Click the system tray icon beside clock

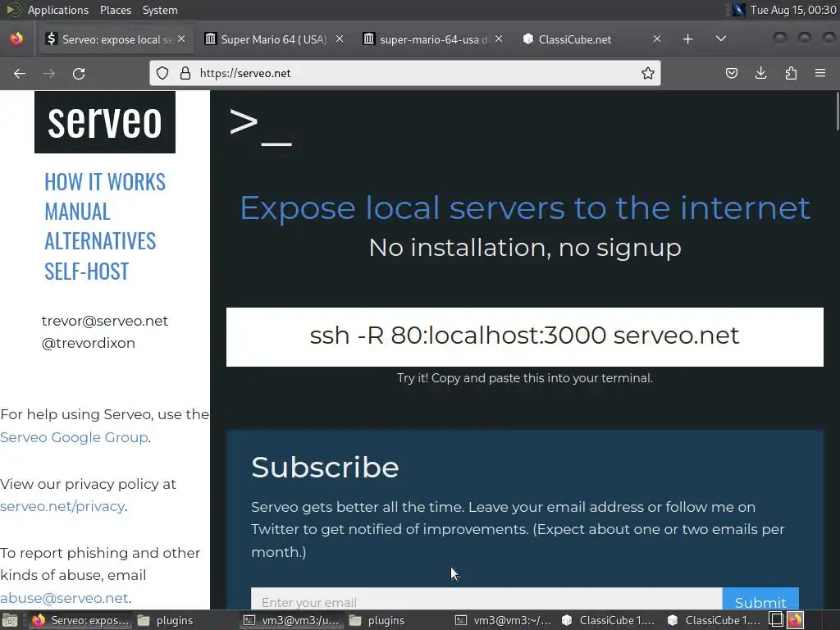click(739, 10)
